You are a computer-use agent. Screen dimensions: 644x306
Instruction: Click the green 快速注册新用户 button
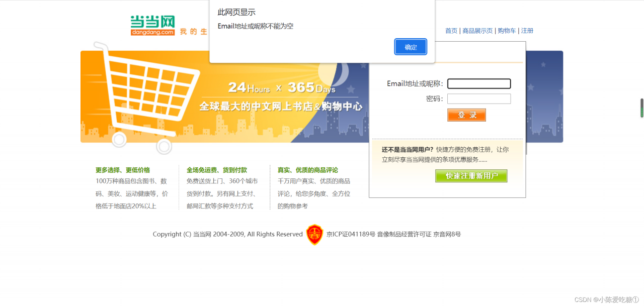[x=471, y=176]
